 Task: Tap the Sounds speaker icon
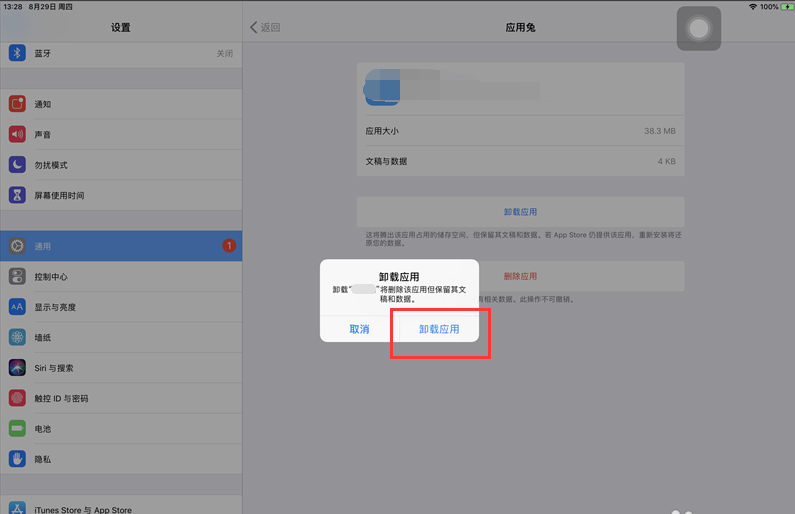point(17,134)
